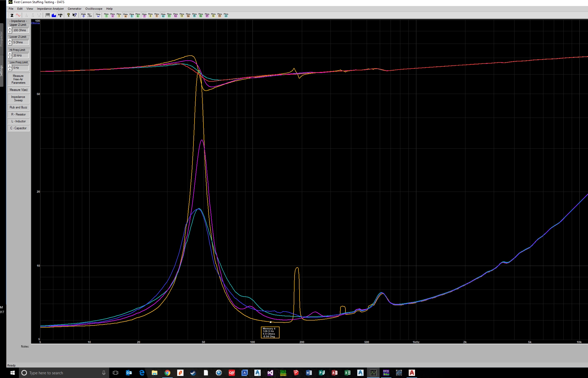Open the Help menu
The height and width of the screenshot is (378, 588).
point(109,9)
